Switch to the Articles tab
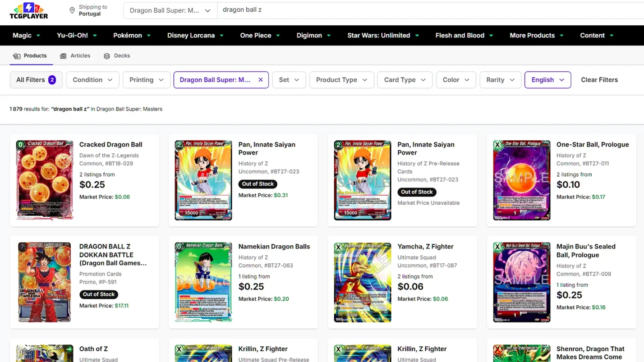Screen dimensions: 644x362 coord(75,56)
